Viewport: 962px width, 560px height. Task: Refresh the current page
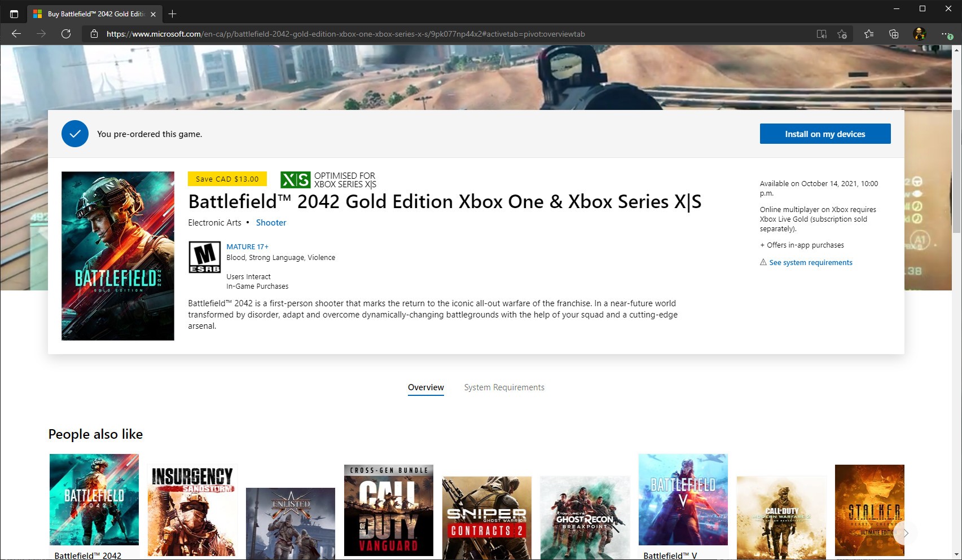66,34
